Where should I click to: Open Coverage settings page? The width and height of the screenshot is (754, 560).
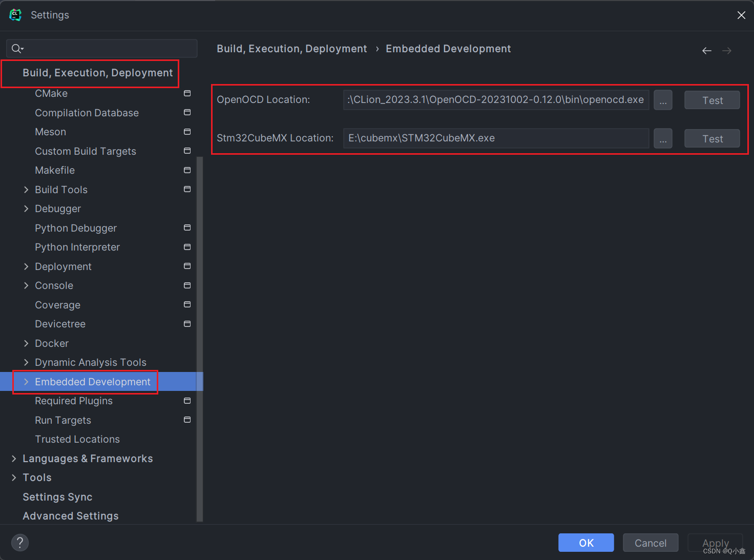point(57,305)
